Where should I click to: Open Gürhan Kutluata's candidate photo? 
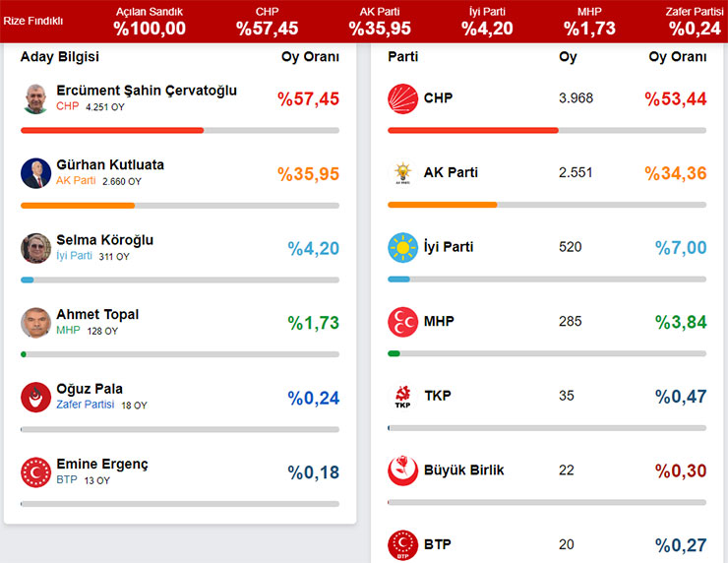pyautogui.click(x=36, y=173)
